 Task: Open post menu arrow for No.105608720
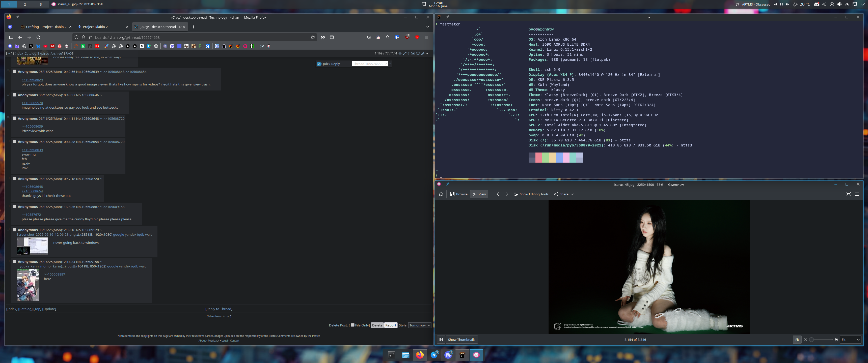tap(101, 179)
